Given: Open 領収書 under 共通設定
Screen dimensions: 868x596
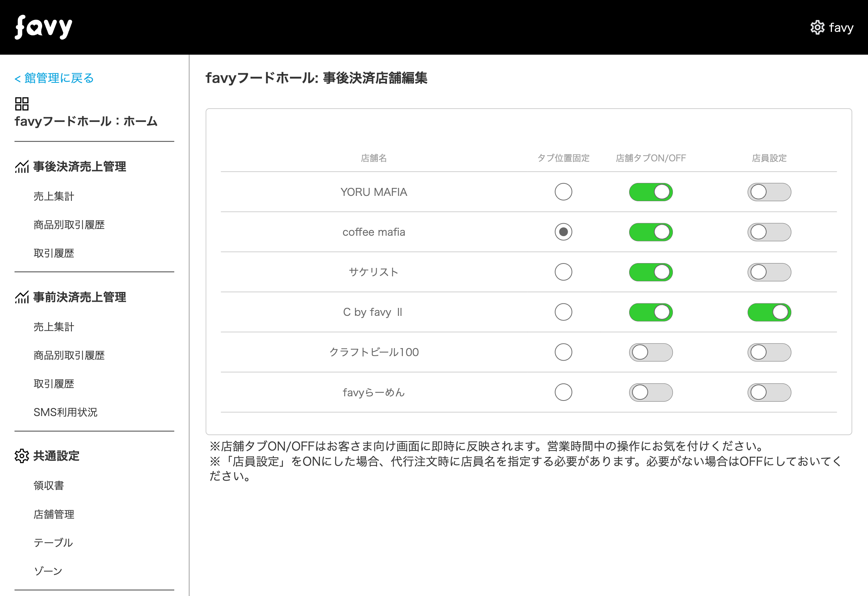Looking at the screenshot, I should pyautogui.click(x=49, y=486).
